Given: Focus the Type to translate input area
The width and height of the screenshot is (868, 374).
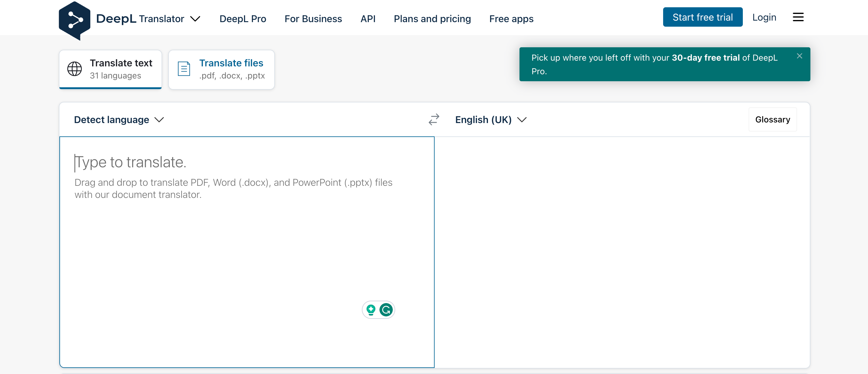Looking at the screenshot, I should [247, 252].
